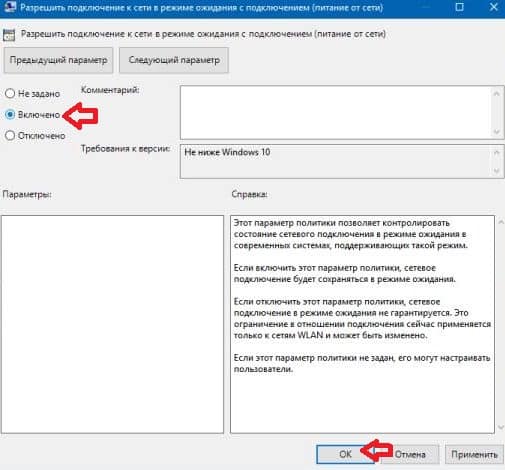Viewport: 505px width, 470px height.
Task: Click the 'Применить' button
Action: (x=474, y=454)
